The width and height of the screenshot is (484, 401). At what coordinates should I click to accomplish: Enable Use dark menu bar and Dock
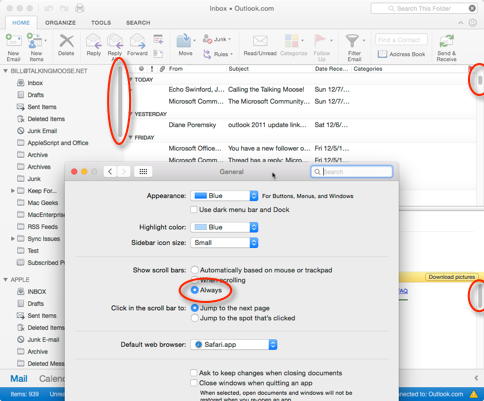point(194,210)
